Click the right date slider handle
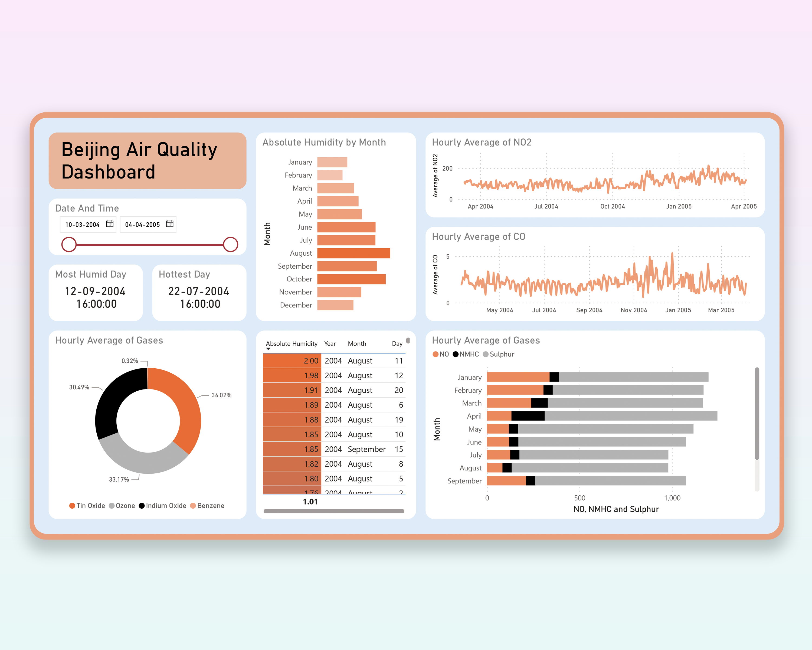The width and height of the screenshot is (812, 650). 231,245
